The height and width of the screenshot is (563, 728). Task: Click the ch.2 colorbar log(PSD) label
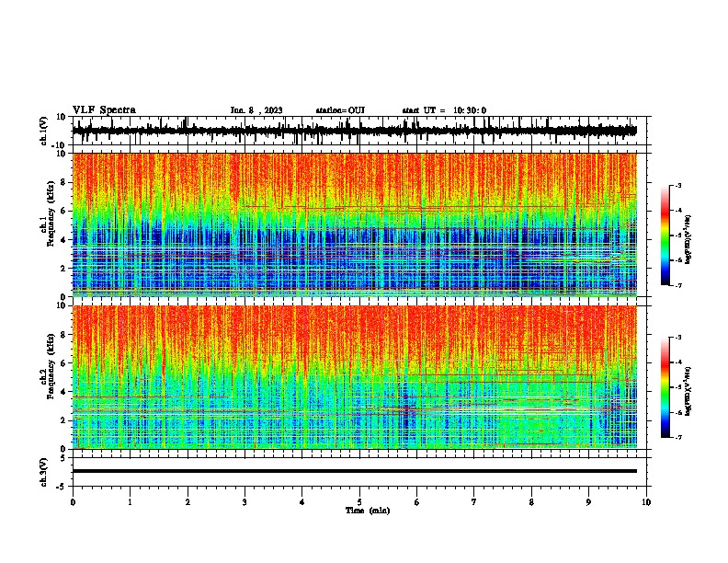[x=688, y=391]
